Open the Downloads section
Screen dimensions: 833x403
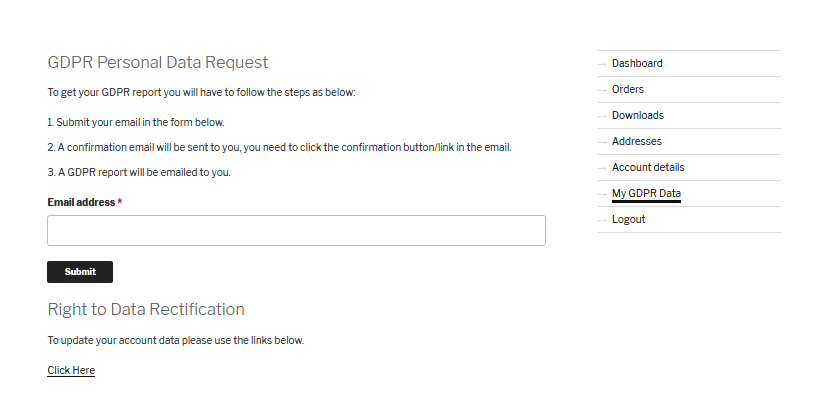[x=638, y=115]
